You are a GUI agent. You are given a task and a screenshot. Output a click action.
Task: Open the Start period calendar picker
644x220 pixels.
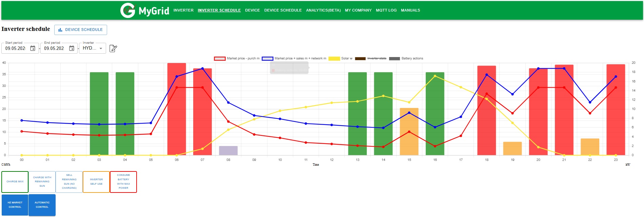[33, 48]
